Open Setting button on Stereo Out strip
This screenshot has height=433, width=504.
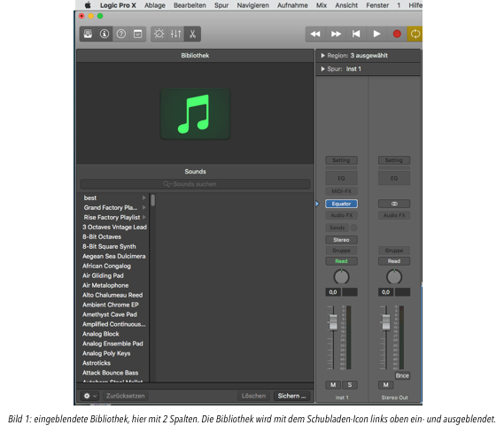tap(394, 160)
